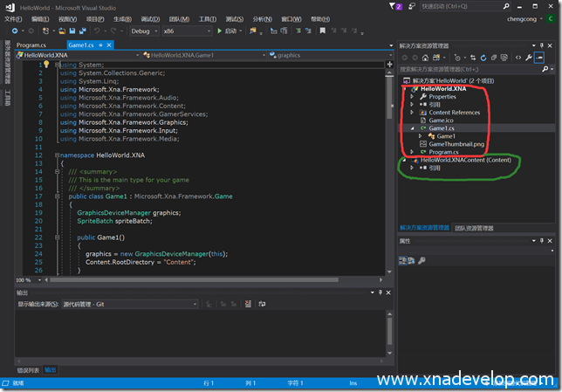This screenshot has height=392, width=562.
Task: Click the View Code icon in Solution Explorer
Action: (x=517, y=57)
